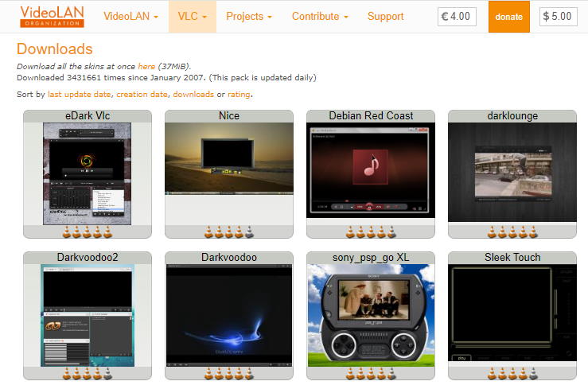Open the Nice skin thumbnail
Viewport: 588px width, 389px height.
pyautogui.click(x=229, y=159)
